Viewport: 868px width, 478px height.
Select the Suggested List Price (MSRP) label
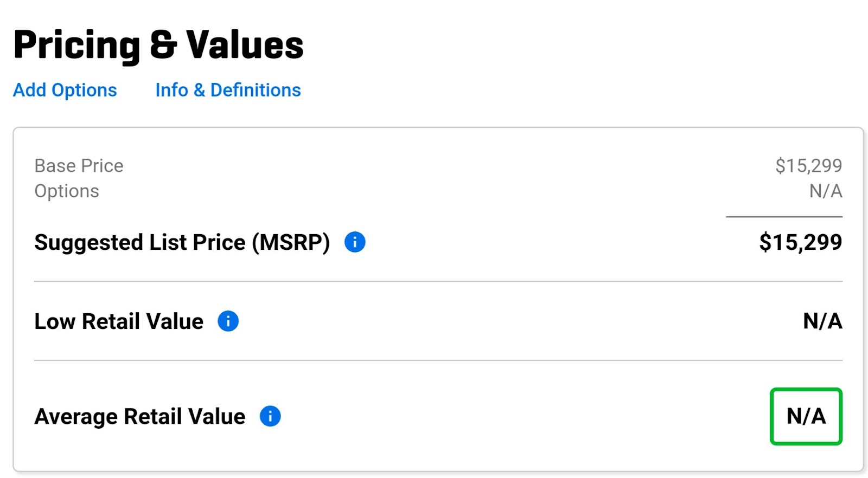(182, 242)
